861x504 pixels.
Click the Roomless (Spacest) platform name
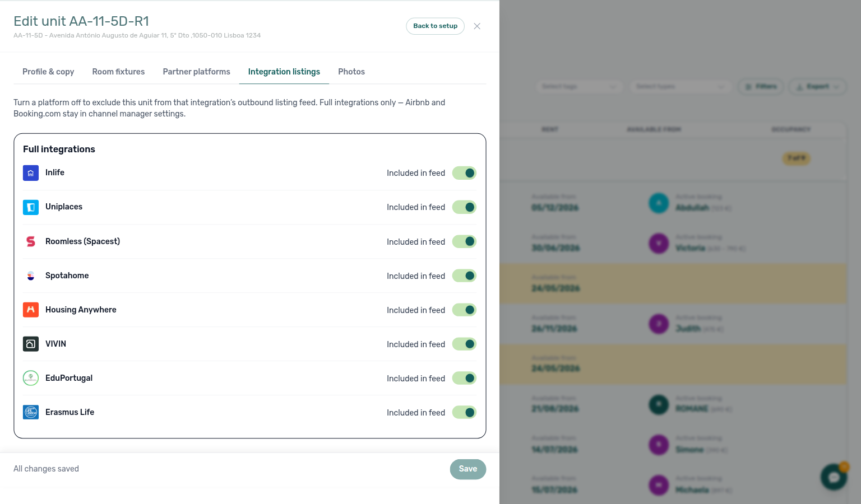pos(82,241)
